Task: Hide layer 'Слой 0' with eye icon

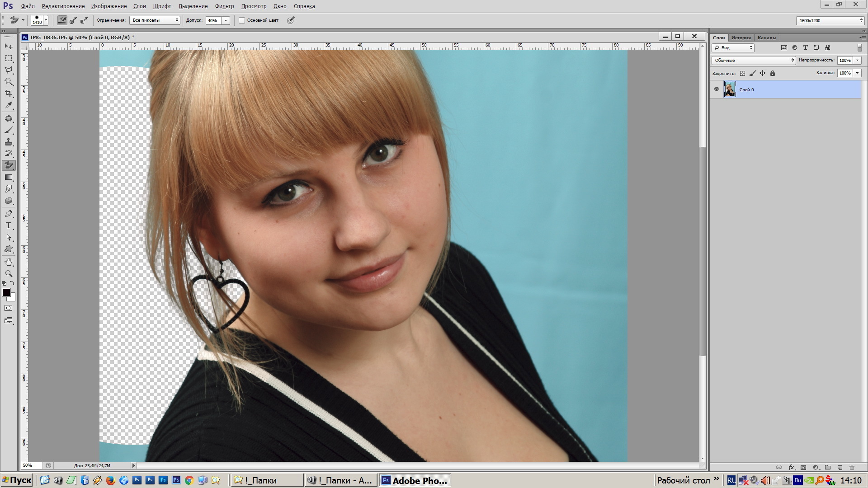Action: [x=716, y=89]
